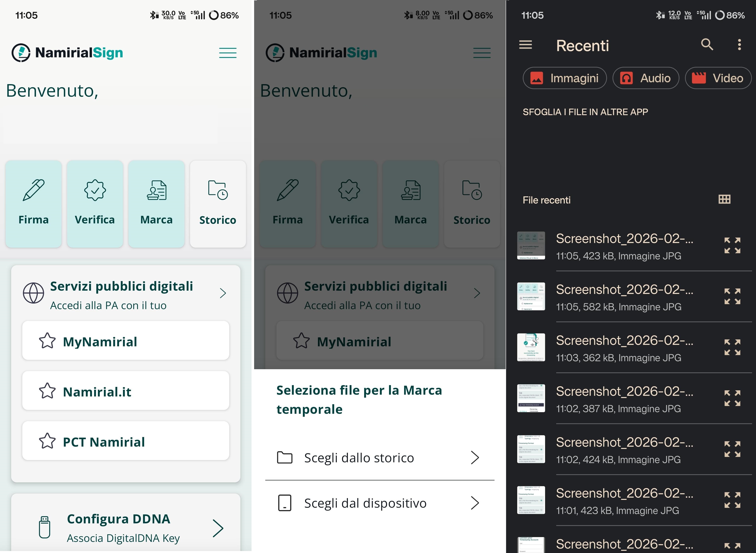The width and height of the screenshot is (756, 553).
Task: Preview the 11:01 screenshot with its expand icon
Action: tap(732, 500)
